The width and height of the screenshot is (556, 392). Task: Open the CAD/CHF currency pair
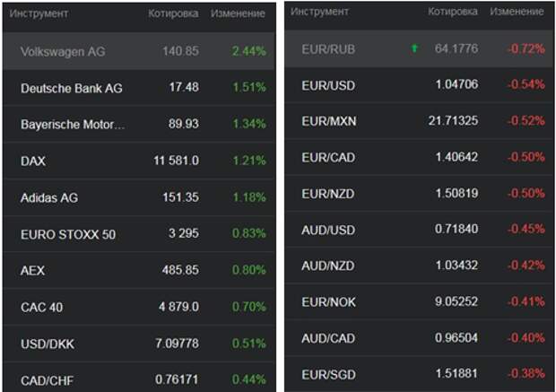[139, 377]
